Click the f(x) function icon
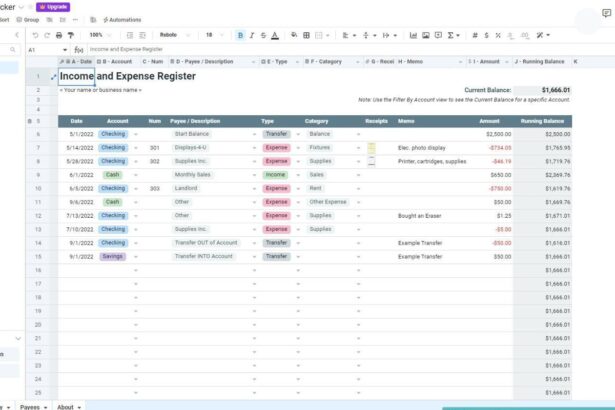The width and height of the screenshot is (615, 410). (78, 49)
